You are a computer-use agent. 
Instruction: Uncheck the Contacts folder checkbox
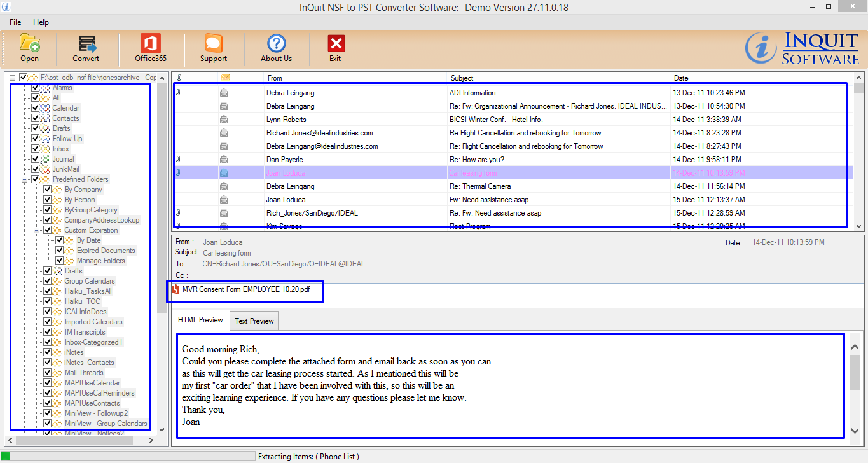(36, 118)
